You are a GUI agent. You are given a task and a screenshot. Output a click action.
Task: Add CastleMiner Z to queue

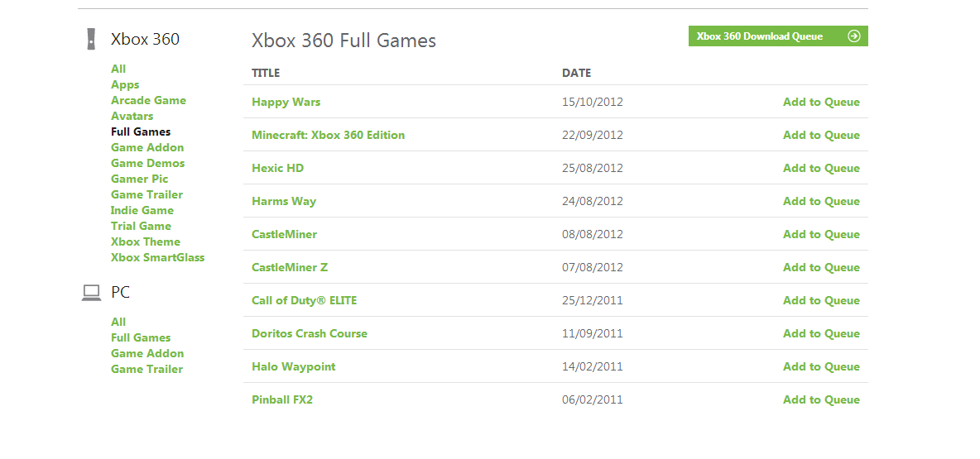[821, 267]
